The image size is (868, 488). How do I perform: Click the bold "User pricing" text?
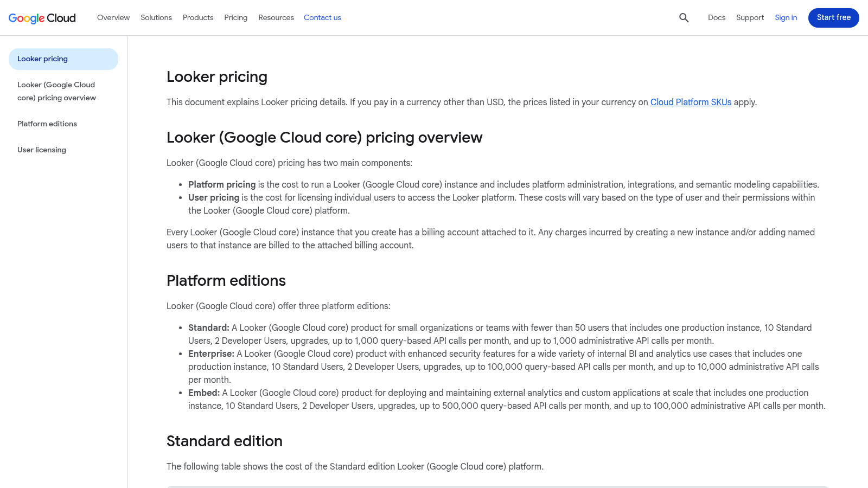[214, 197]
